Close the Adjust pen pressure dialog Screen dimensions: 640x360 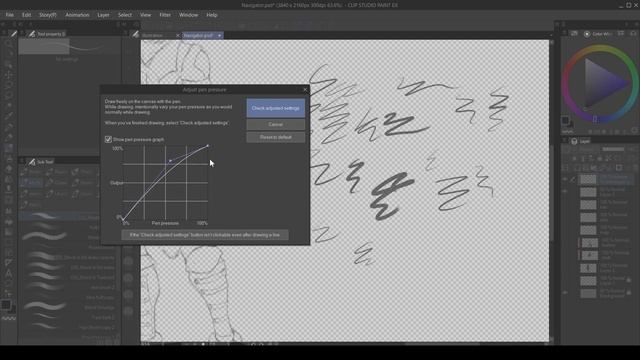(305, 90)
